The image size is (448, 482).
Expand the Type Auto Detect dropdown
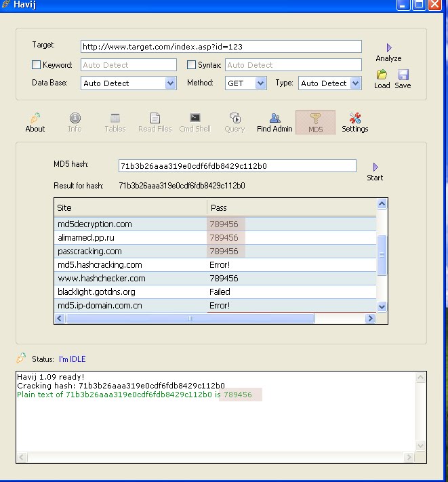coord(356,83)
